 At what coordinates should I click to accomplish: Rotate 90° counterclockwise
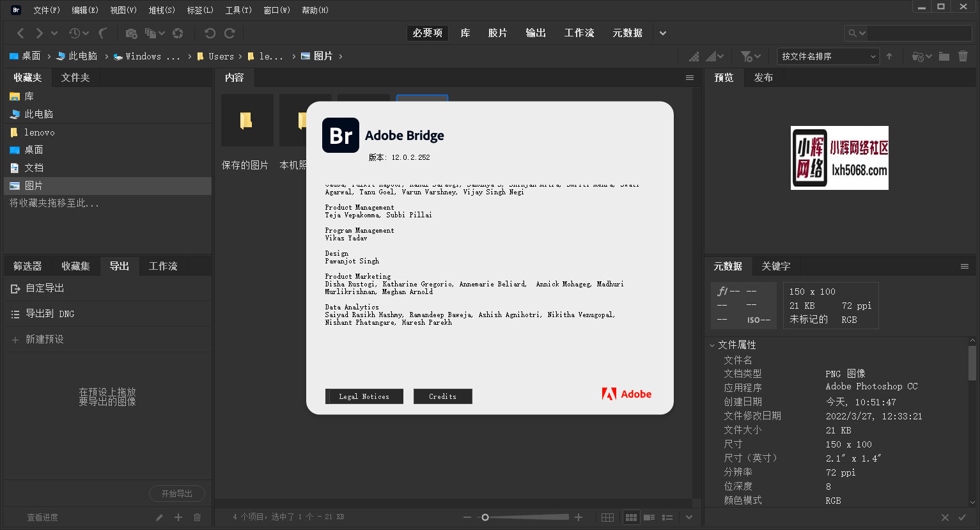click(210, 33)
